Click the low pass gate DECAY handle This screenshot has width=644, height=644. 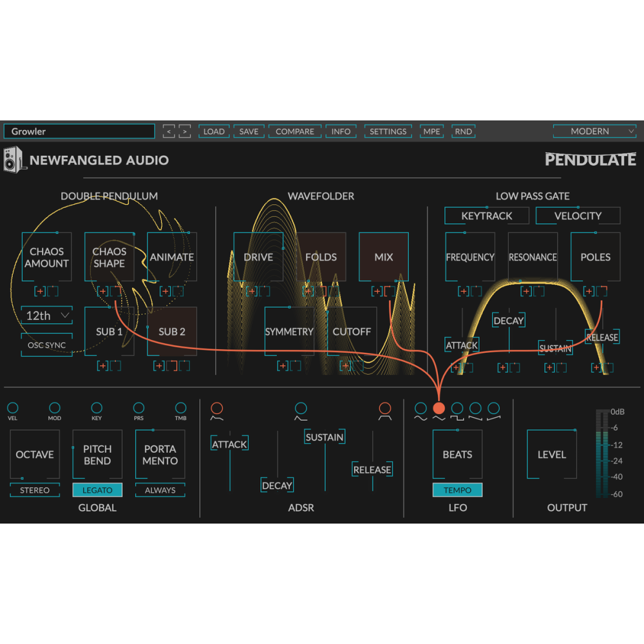(x=509, y=320)
